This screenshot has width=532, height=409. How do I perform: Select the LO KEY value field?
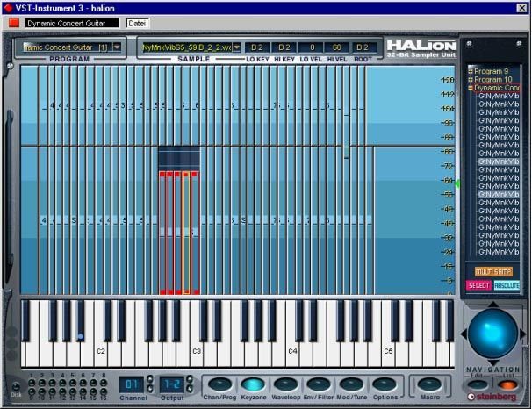click(x=257, y=47)
